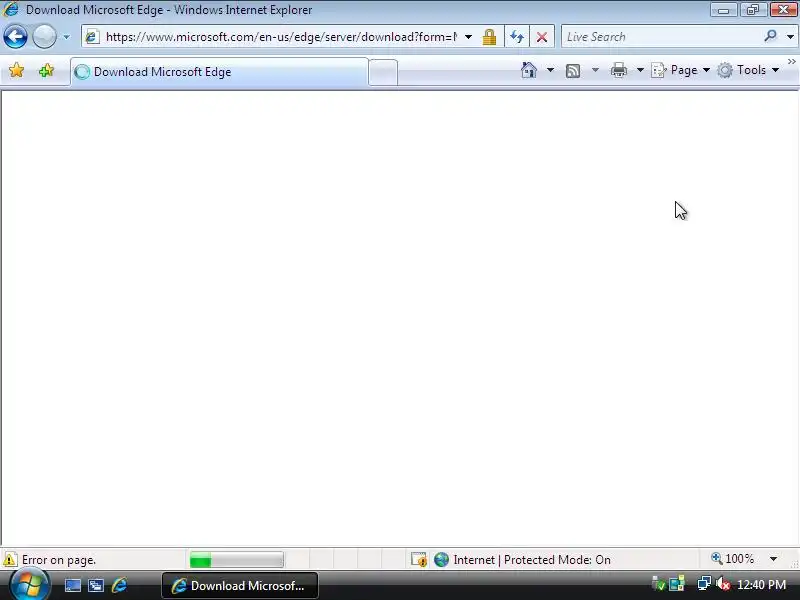Open the recent pages dropdown arrow
The height and width of the screenshot is (600, 800).
(66, 37)
